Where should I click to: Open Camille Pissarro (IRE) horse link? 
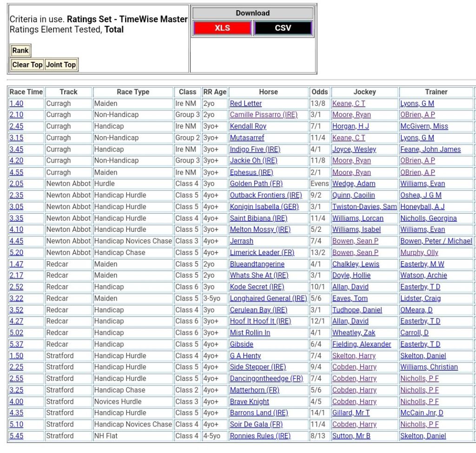[264, 115]
